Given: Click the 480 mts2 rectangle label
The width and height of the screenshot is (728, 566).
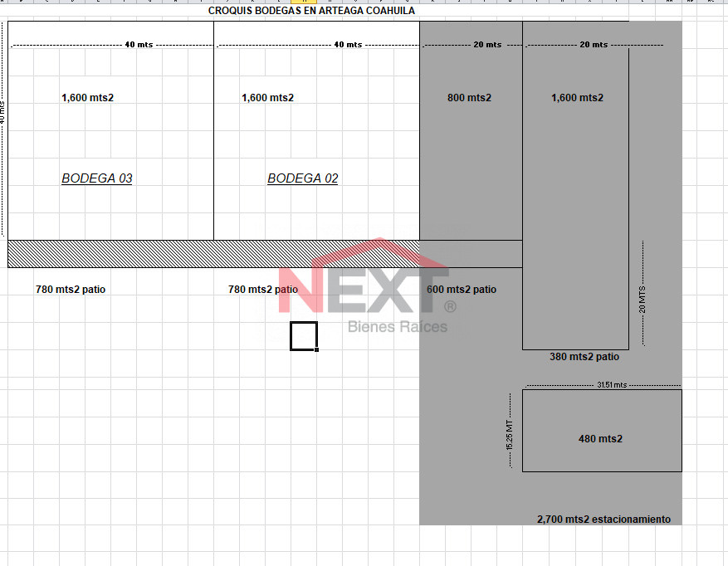Looking at the screenshot, I should [600, 439].
